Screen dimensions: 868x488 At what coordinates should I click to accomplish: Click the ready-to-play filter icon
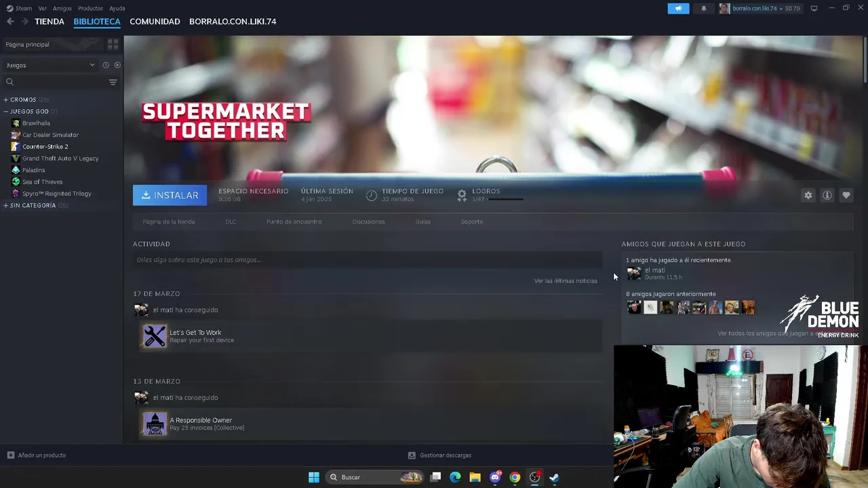tap(117, 65)
